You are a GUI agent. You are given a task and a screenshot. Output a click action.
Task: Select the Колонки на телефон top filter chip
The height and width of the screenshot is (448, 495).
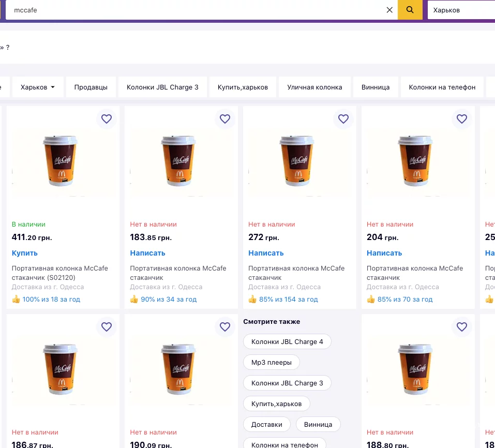442,87
